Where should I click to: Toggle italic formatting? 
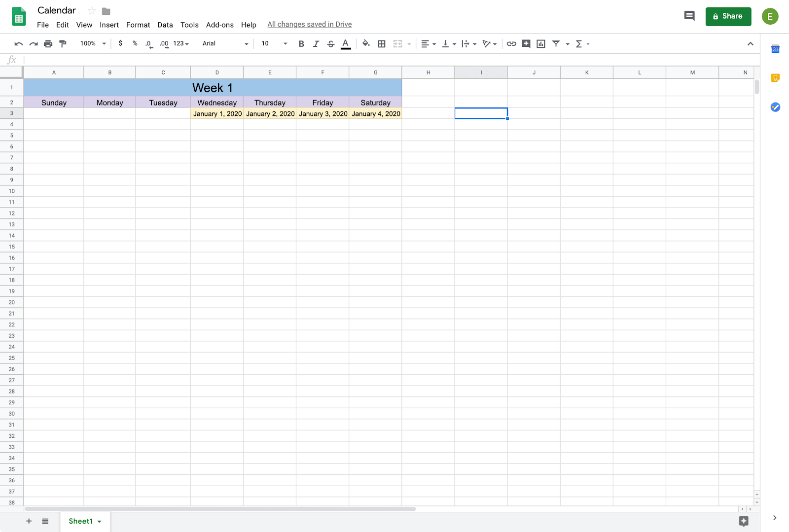316,44
